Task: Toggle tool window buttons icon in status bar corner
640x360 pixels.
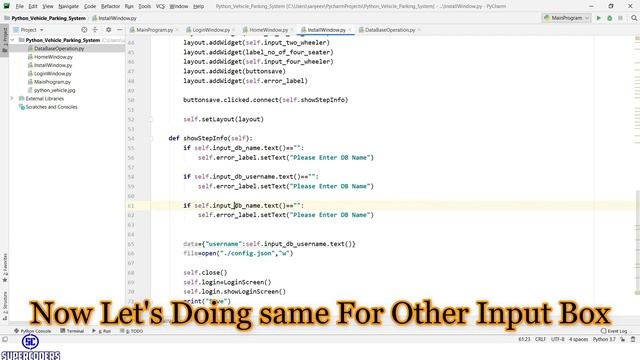Action: click(5, 340)
